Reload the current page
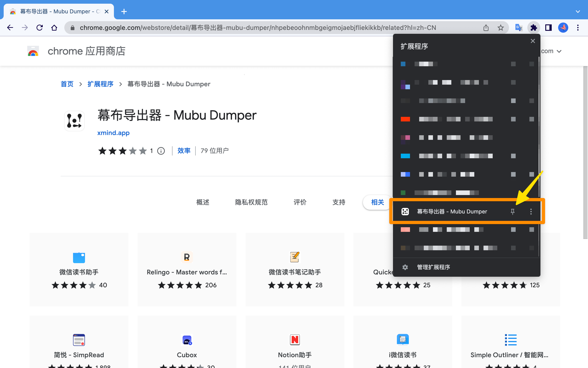 click(x=40, y=28)
